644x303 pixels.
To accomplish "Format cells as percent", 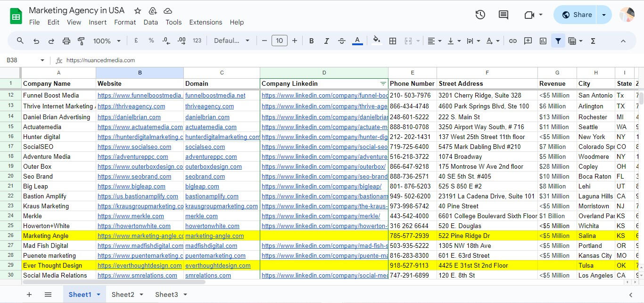I will 151,41.
